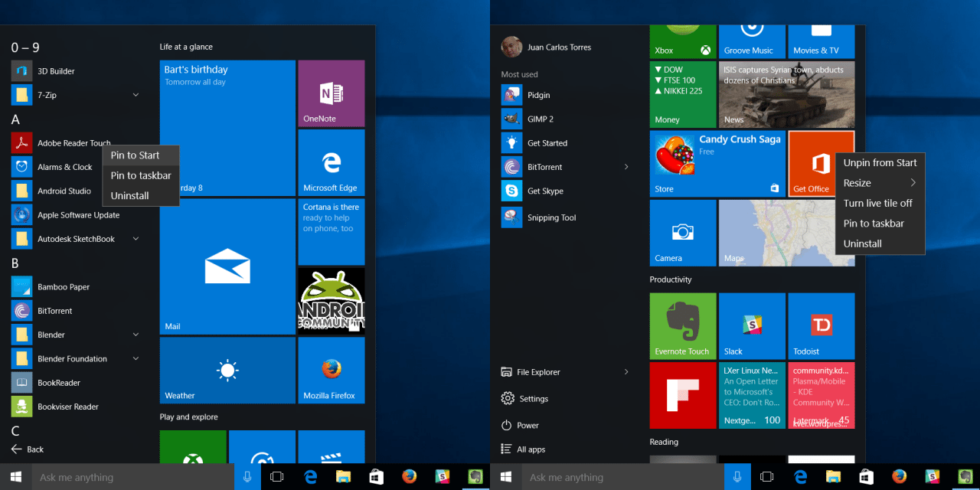Open the Bart's birthday calendar tile
The height and width of the screenshot is (490, 980).
tap(227, 128)
